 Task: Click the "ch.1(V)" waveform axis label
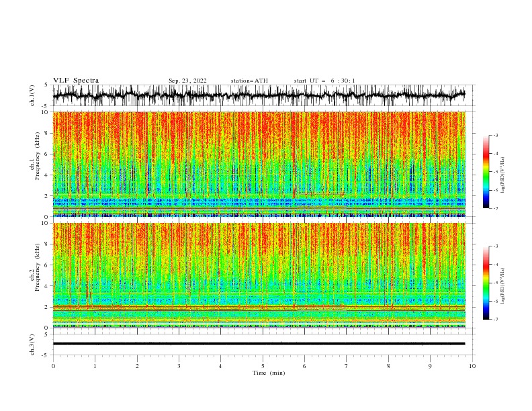pos(32,95)
